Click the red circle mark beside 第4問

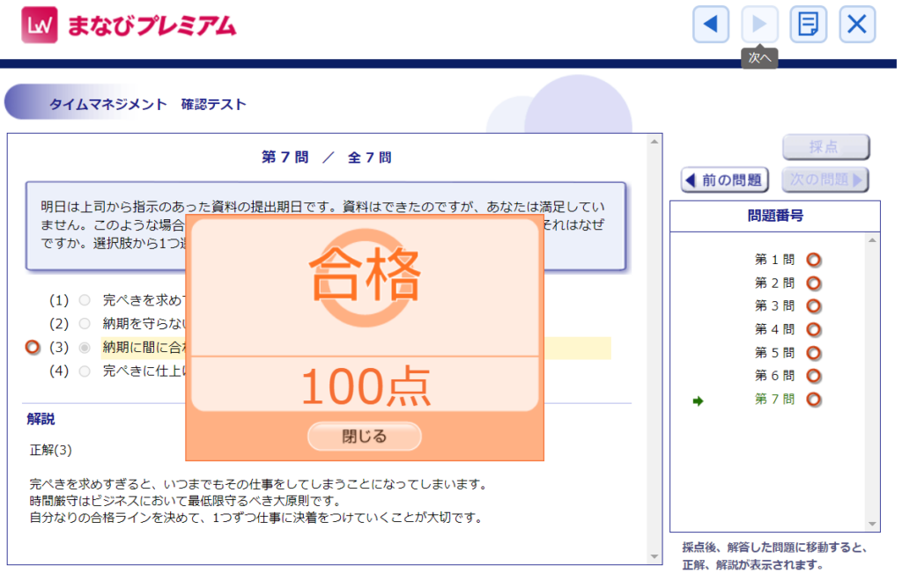[x=815, y=329]
